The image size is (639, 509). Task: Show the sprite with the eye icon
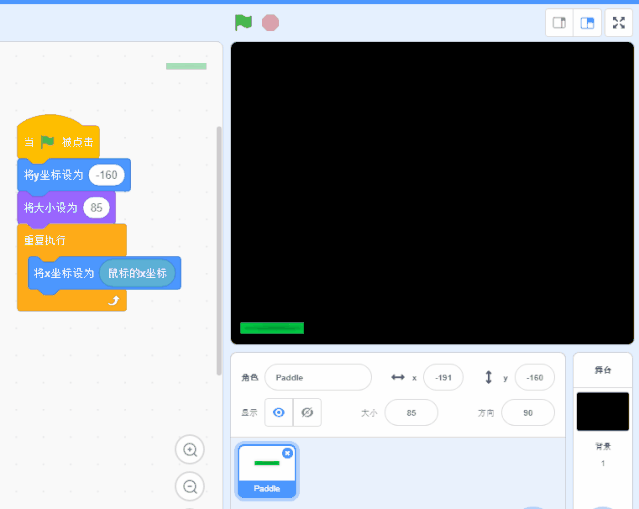point(279,412)
